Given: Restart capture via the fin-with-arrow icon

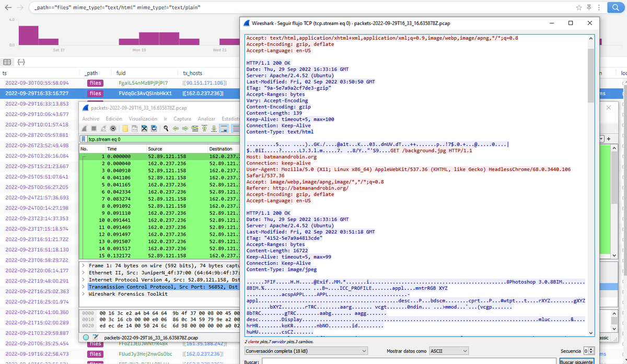Looking at the screenshot, I should [x=103, y=128].
